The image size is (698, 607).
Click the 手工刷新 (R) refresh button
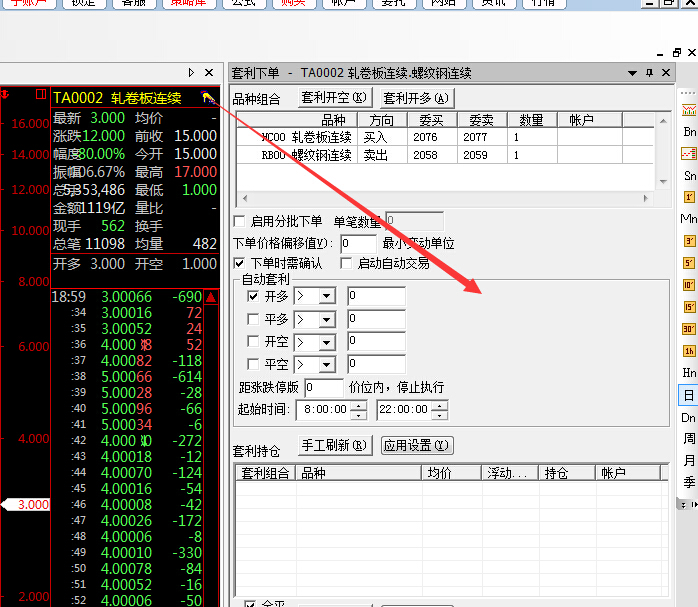click(335, 445)
